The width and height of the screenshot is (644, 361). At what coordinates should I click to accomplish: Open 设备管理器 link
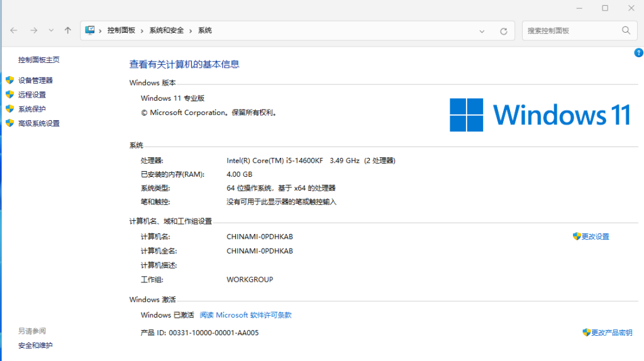(x=35, y=81)
